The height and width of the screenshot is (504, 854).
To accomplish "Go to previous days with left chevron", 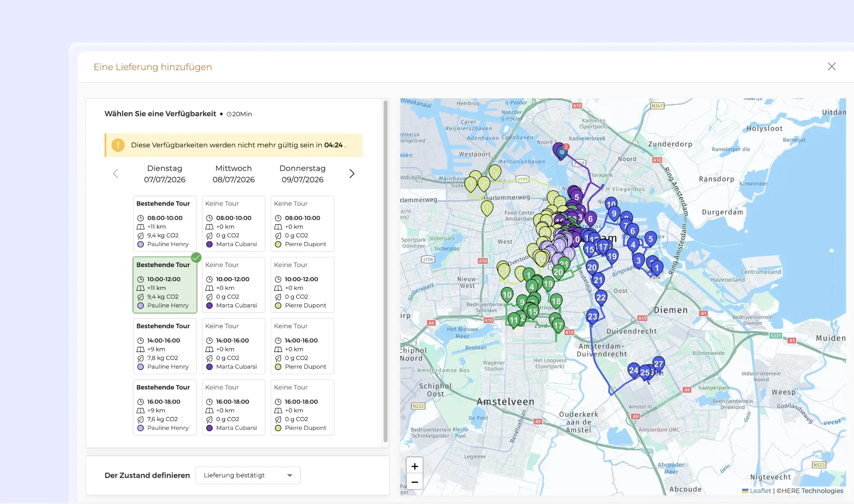I will 115,174.
